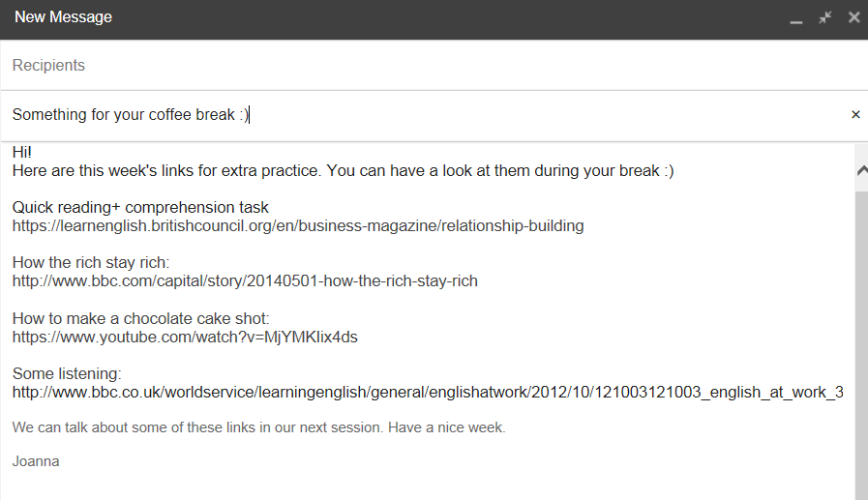Click the "Here are this week's links" sentence
The height and width of the screenshot is (500, 868).
point(343,171)
